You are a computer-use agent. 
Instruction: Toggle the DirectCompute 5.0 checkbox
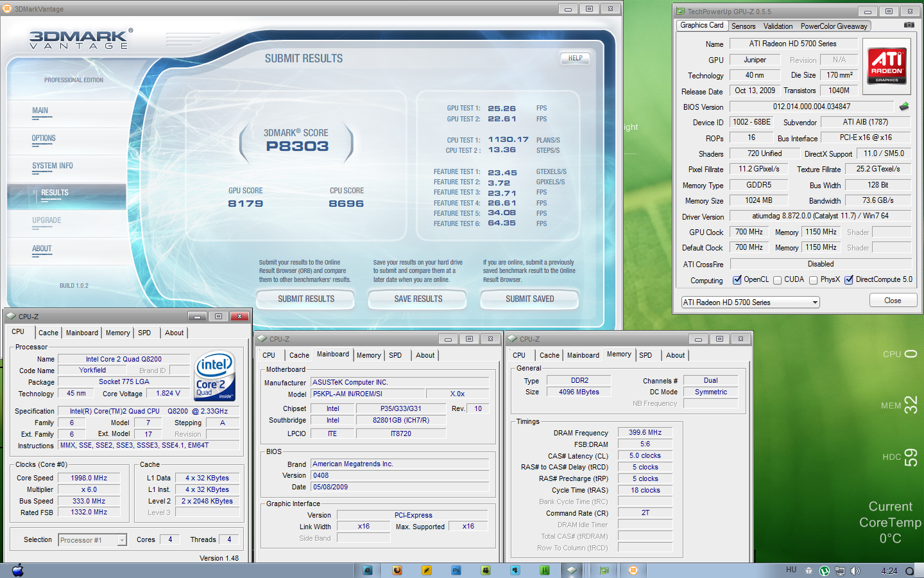click(849, 280)
